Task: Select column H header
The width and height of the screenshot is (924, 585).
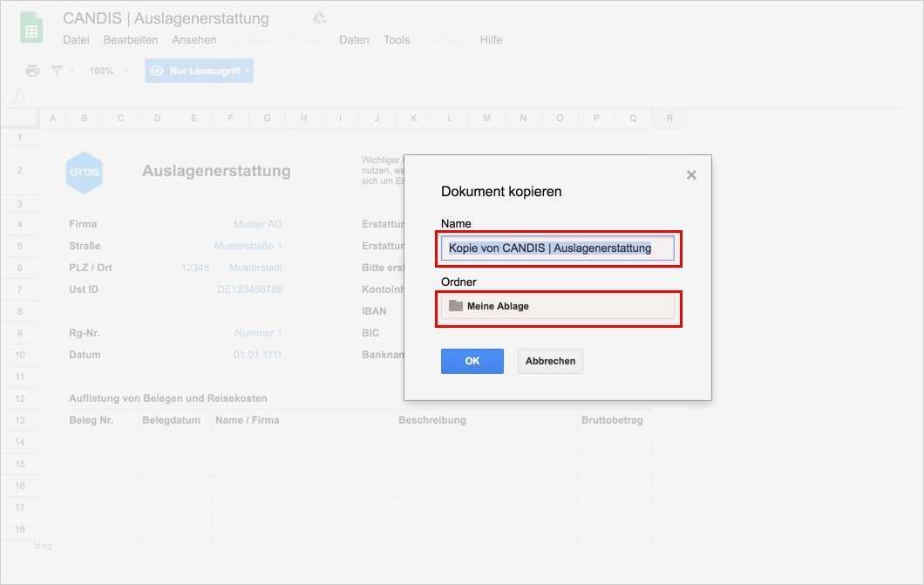Action: pos(303,118)
